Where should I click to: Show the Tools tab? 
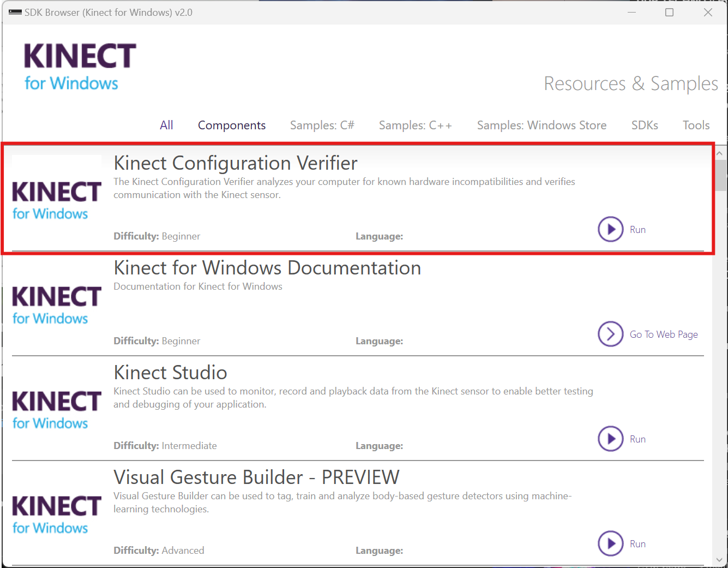[x=696, y=125]
